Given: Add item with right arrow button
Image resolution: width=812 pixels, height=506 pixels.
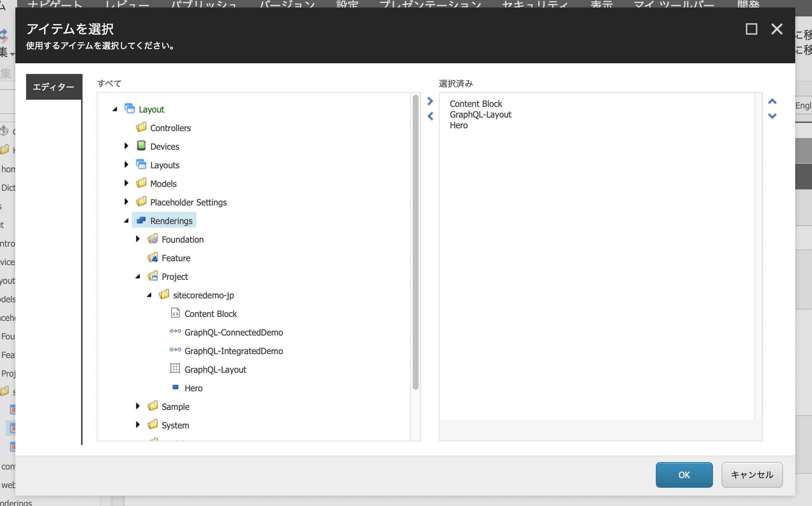Looking at the screenshot, I should 430,101.
